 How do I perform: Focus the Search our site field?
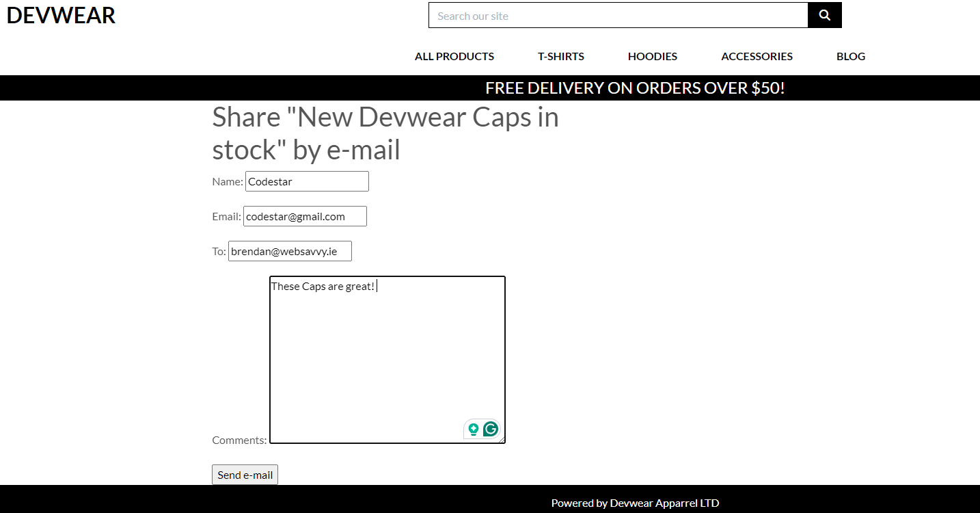[x=618, y=15]
